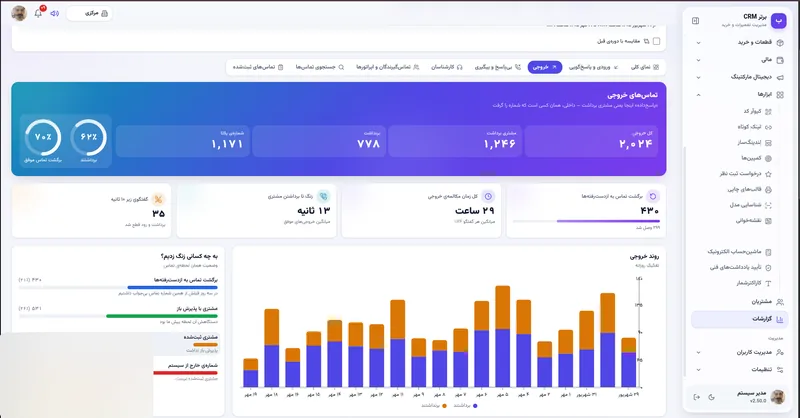
Task: Check مقایسه با دوره‌ی قبل checkbox
Action: click(x=657, y=41)
